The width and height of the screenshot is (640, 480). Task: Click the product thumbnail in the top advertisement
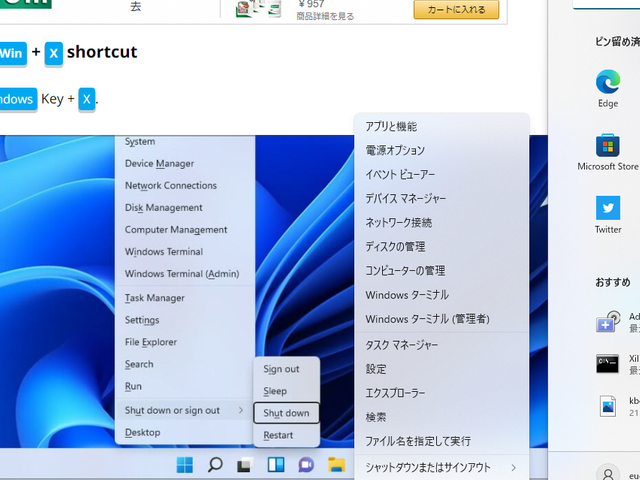pyautogui.click(x=258, y=9)
